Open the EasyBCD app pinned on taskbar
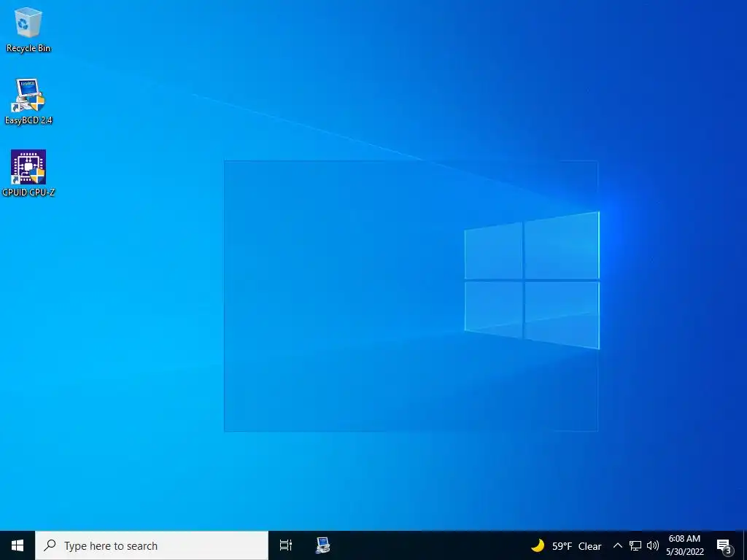 pyautogui.click(x=323, y=545)
